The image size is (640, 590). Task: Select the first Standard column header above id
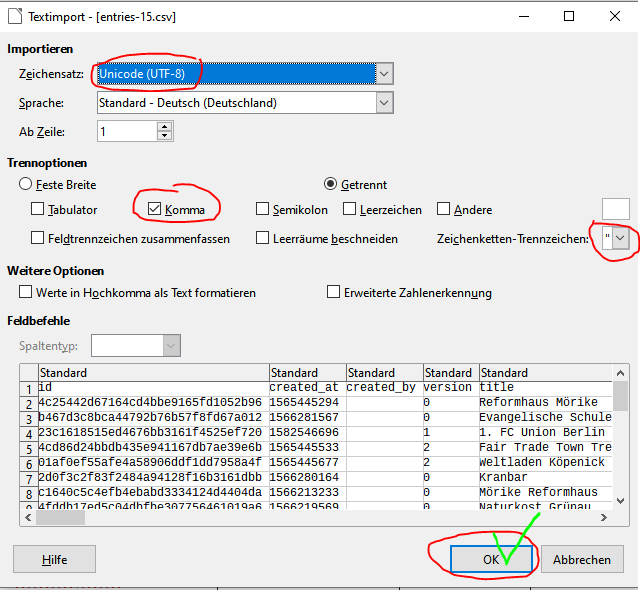coord(154,373)
